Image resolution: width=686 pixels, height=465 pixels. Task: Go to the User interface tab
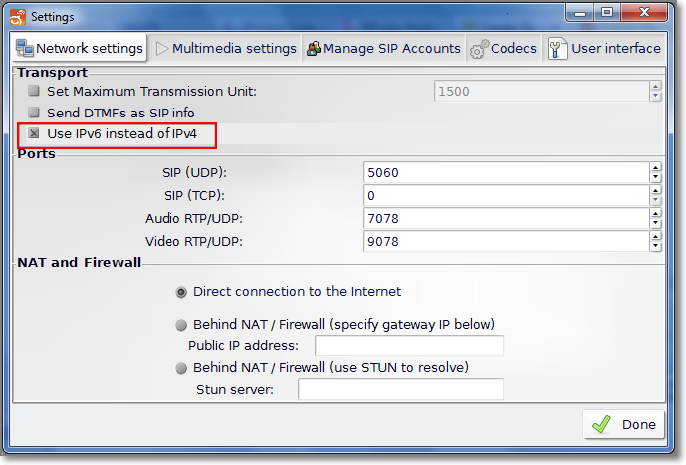604,49
